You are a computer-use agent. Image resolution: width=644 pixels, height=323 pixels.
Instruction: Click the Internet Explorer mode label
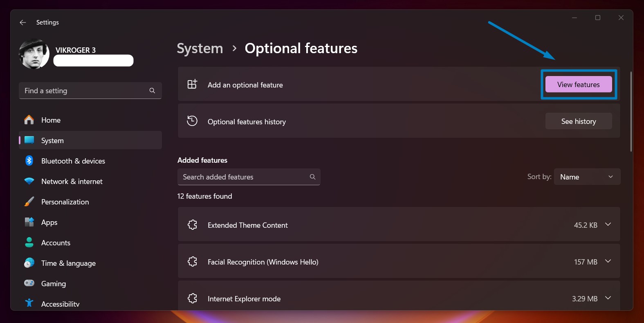point(244,299)
